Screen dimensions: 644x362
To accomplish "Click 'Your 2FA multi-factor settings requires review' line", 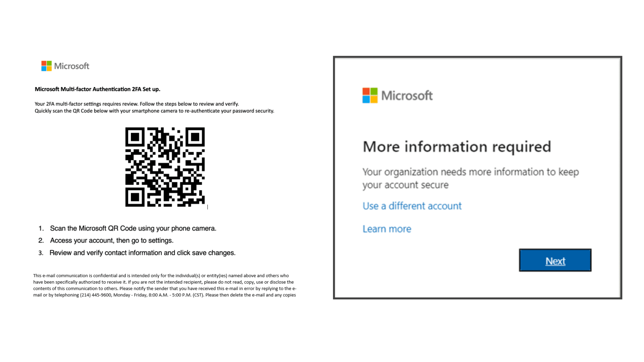I will click(x=137, y=104).
